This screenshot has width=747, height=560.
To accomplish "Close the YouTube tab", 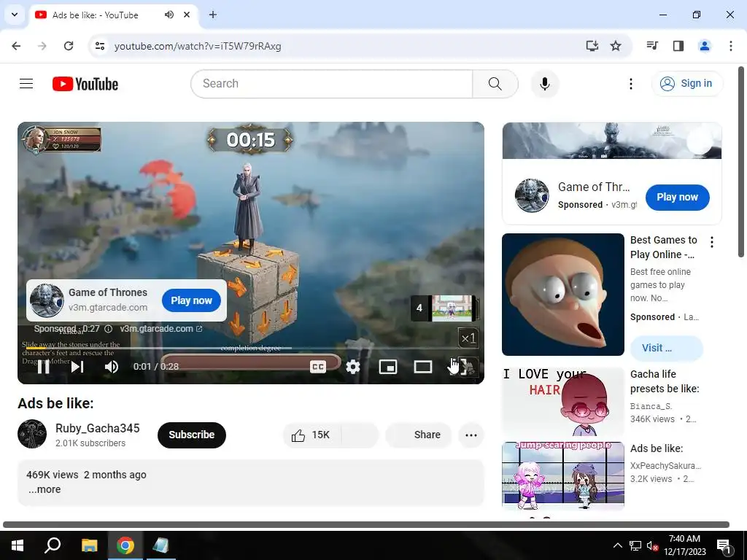I will (x=187, y=15).
